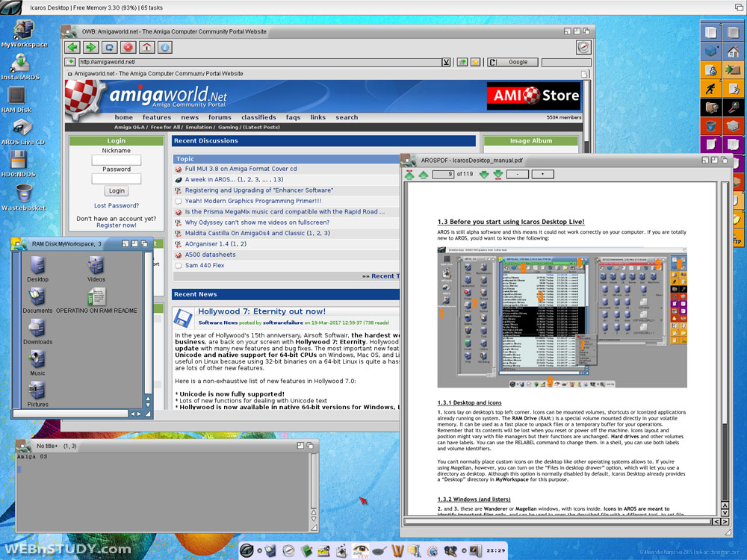Screen dimensions: 747x560
Task: Open the 'faqs' menu on Amigaworld
Action: point(293,117)
